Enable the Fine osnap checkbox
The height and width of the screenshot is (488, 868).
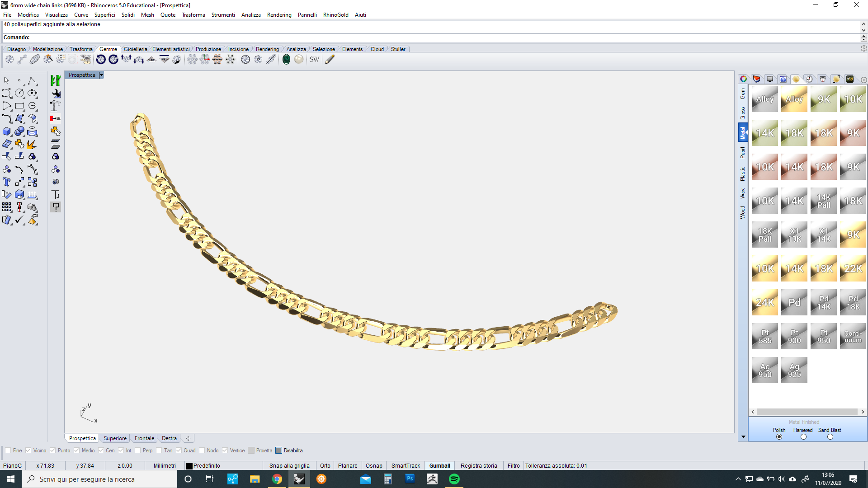8,450
